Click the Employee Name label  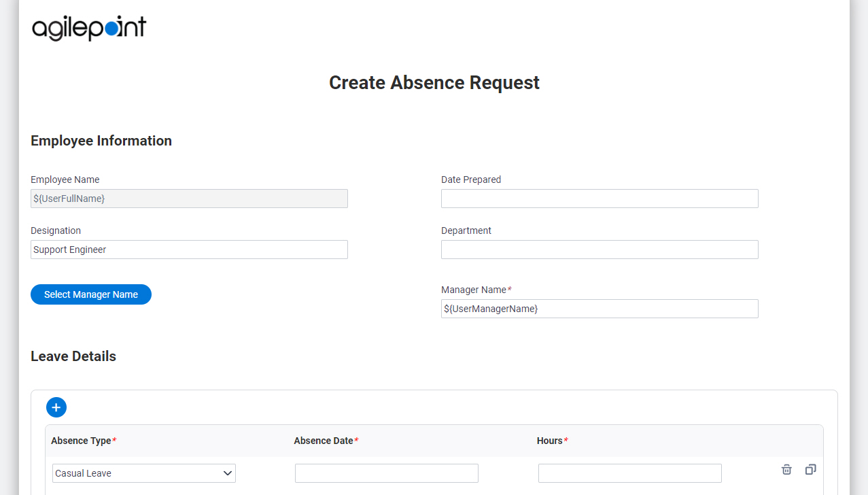coord(65,180)
